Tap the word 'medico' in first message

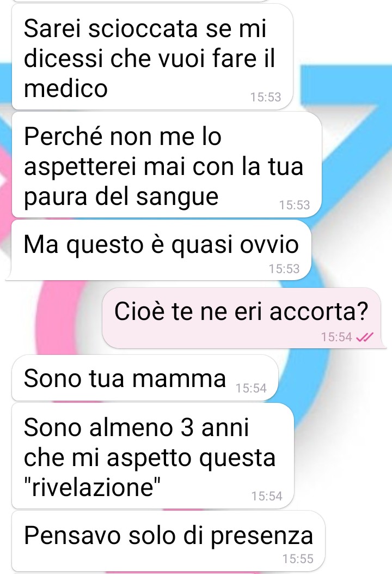tap(66, 89)
